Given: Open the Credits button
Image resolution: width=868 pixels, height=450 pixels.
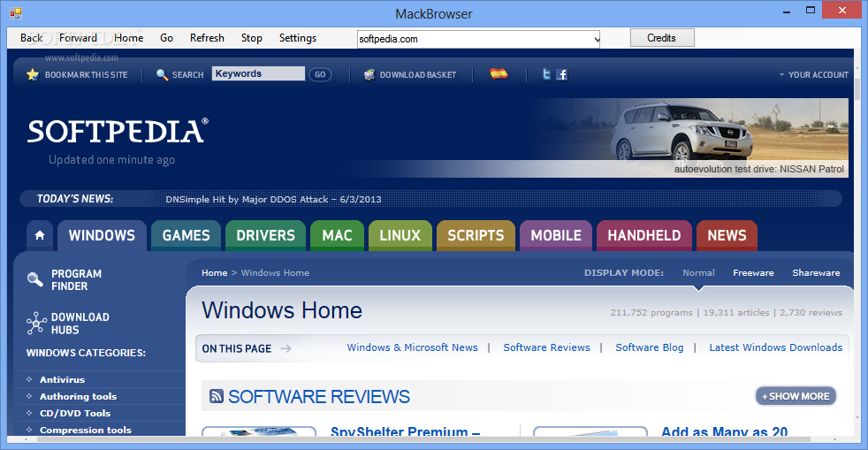Looking at the screenshot, I should coord(661,38).
